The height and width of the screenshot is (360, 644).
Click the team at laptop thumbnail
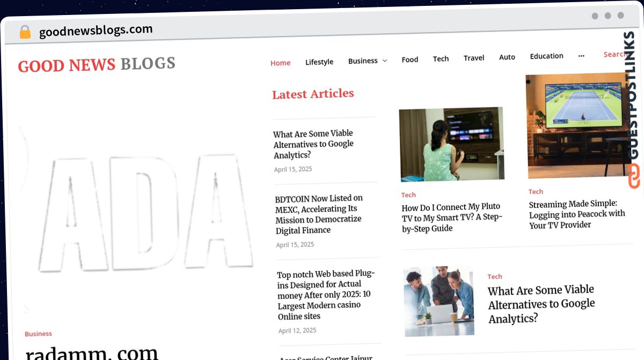pyautogui.click(x=439, y=301)
